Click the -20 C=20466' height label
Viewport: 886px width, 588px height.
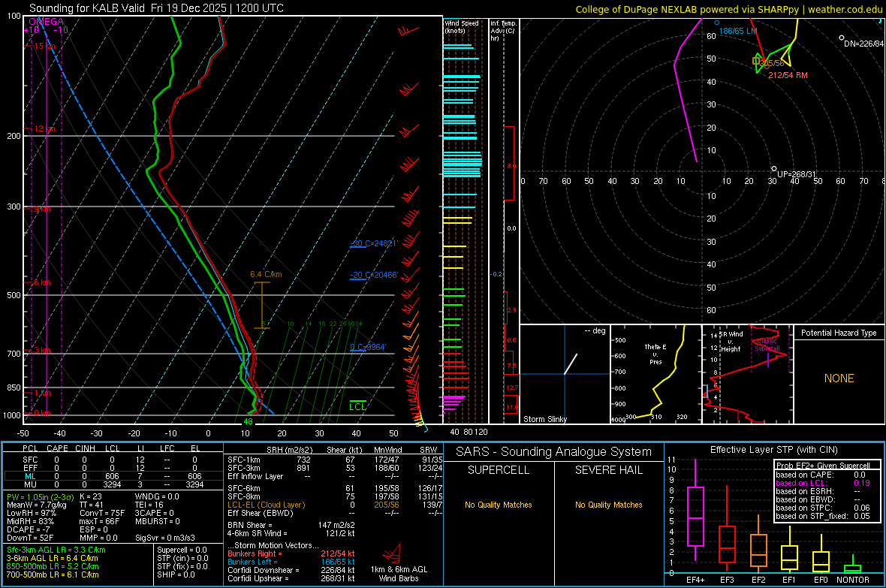(374, 276)
